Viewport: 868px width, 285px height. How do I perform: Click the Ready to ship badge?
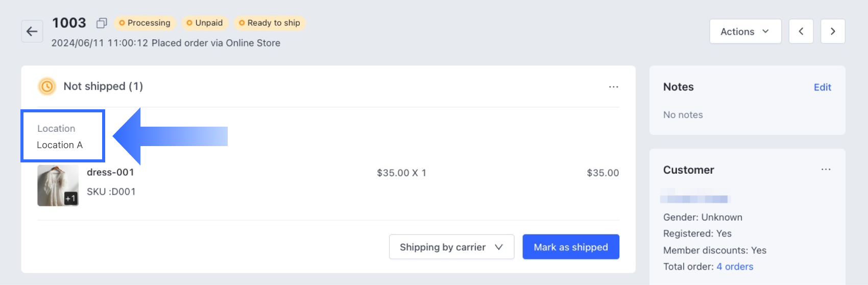point(270,23)
